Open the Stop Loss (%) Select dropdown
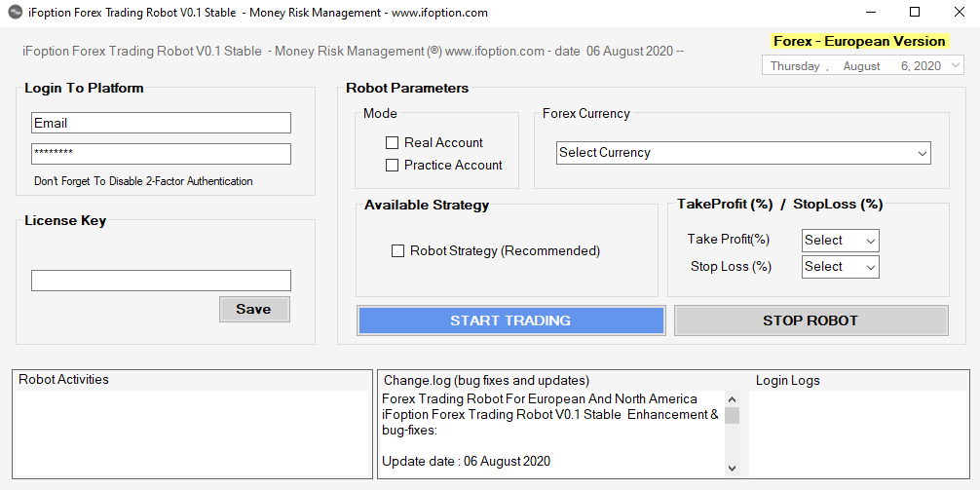The image size is (980, 490). pos(840,267)
